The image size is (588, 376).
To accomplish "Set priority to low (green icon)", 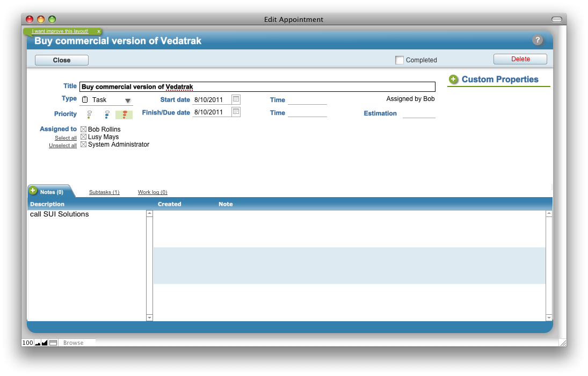I will click(x=89, y=114).
